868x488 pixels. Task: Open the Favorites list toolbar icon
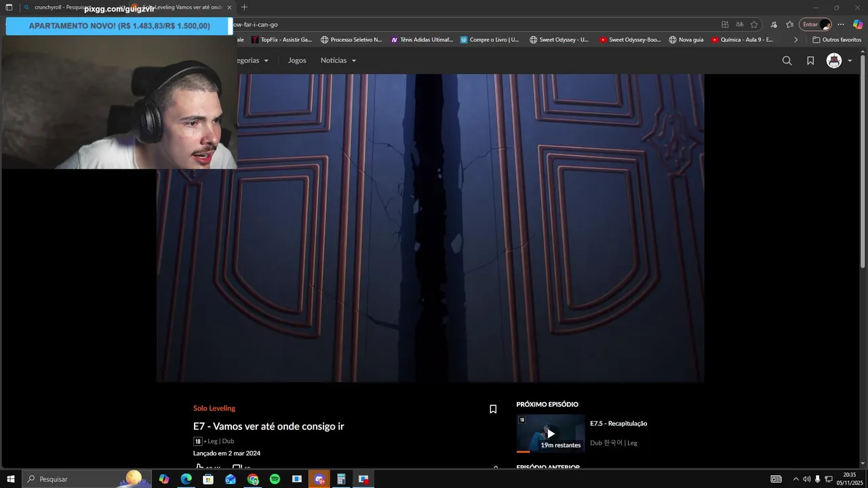pyautogui.click(x=790, y=24)
